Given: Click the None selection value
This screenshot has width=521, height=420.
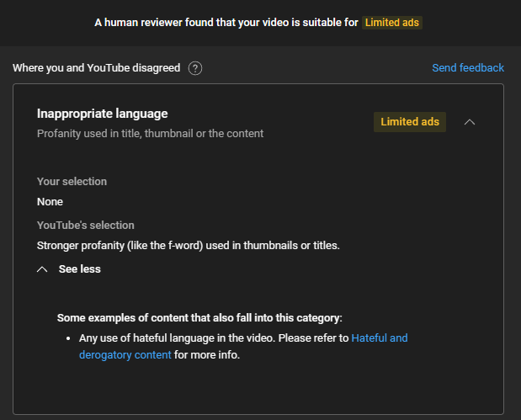Looking at the screenshot, I should pyautogui.click(x=50, y=202).
